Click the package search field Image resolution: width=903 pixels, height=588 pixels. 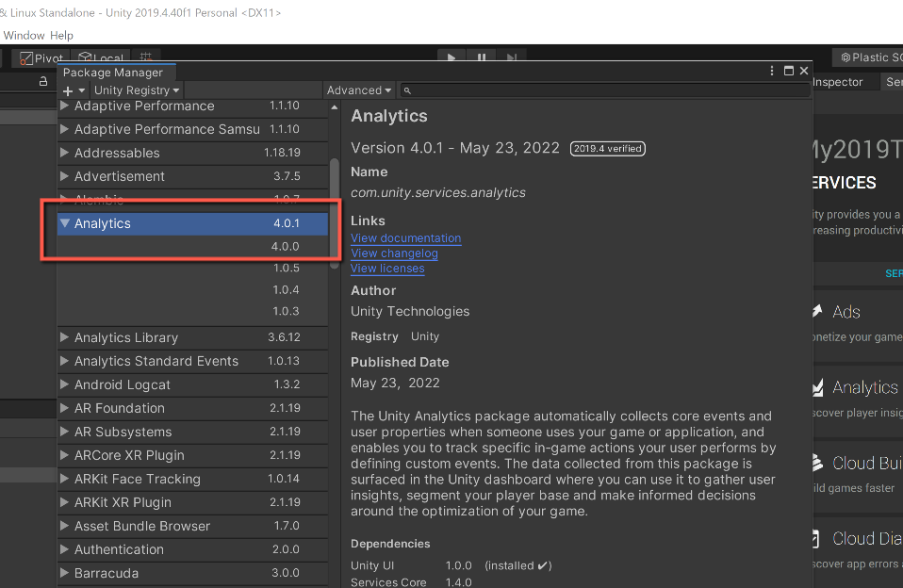click(x=603, y=90)
